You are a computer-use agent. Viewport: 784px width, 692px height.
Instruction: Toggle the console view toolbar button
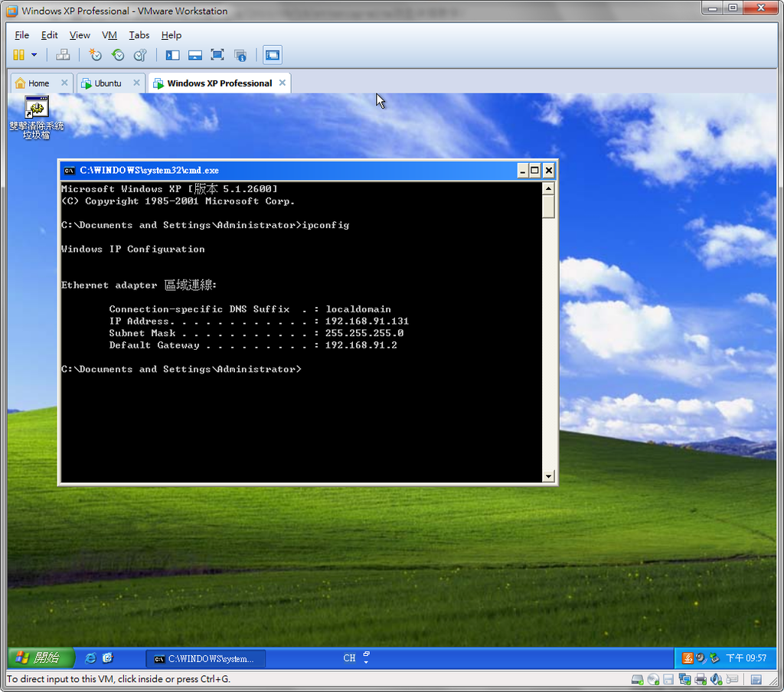pos(273,55)
